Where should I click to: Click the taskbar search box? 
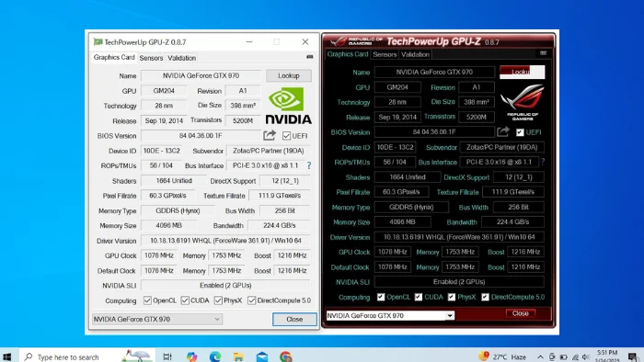coord(86,356)
